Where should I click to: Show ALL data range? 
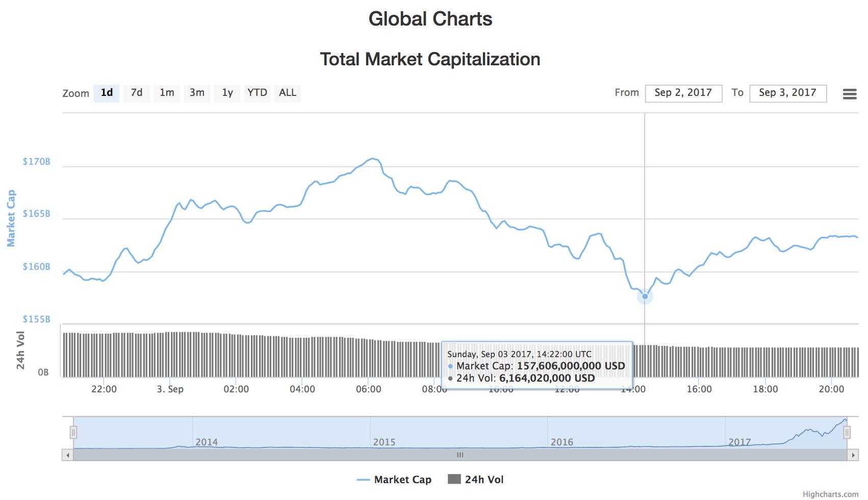pos(287,93)
